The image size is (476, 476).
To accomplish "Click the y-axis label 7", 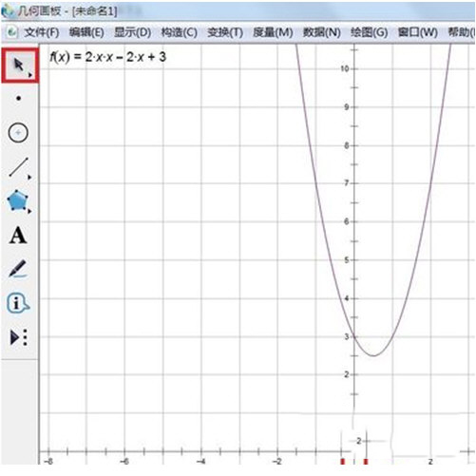I will 347,183.
